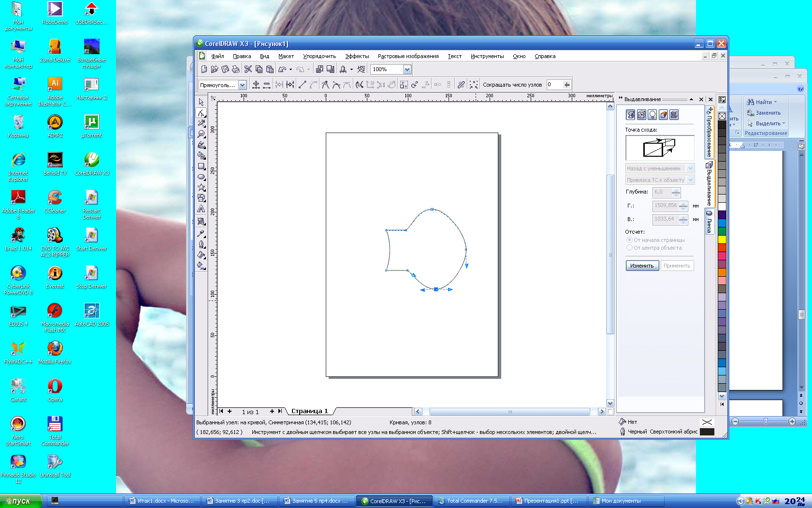Switch to the Преобразование docker tab
This screenshot has width=812, height=508.
coord(709,133)
